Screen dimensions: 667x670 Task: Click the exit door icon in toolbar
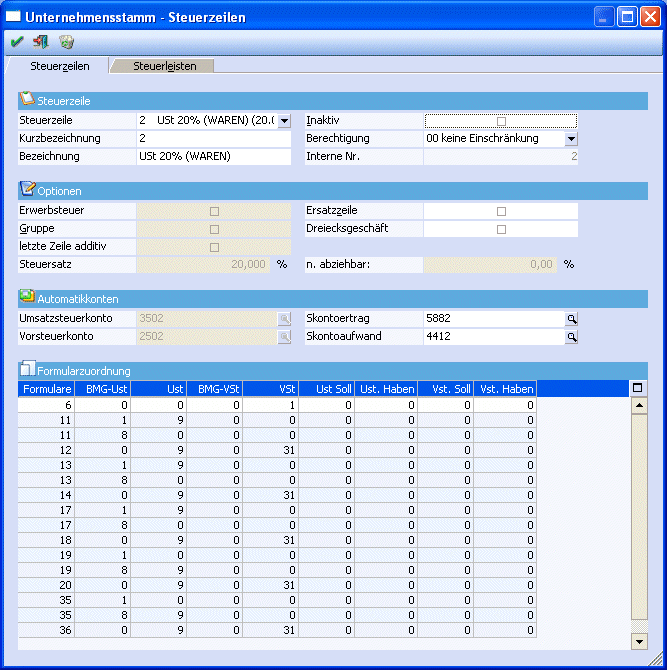[41, 42]
